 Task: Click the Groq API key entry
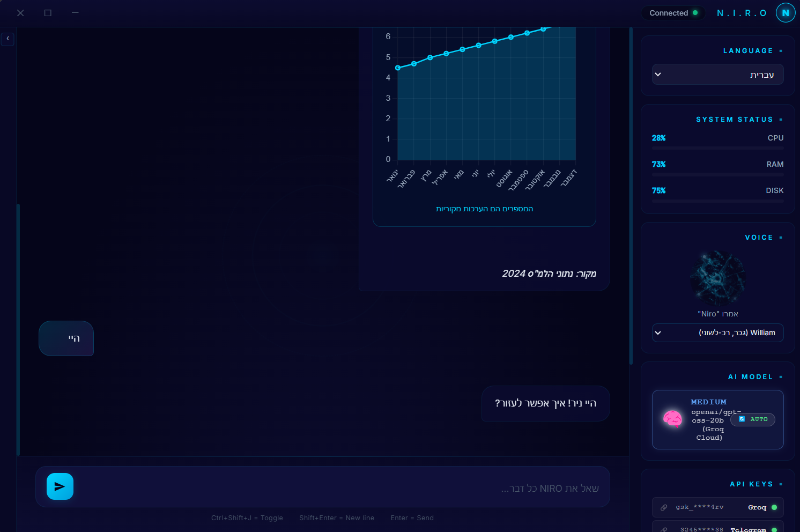[x=717, y=507]
